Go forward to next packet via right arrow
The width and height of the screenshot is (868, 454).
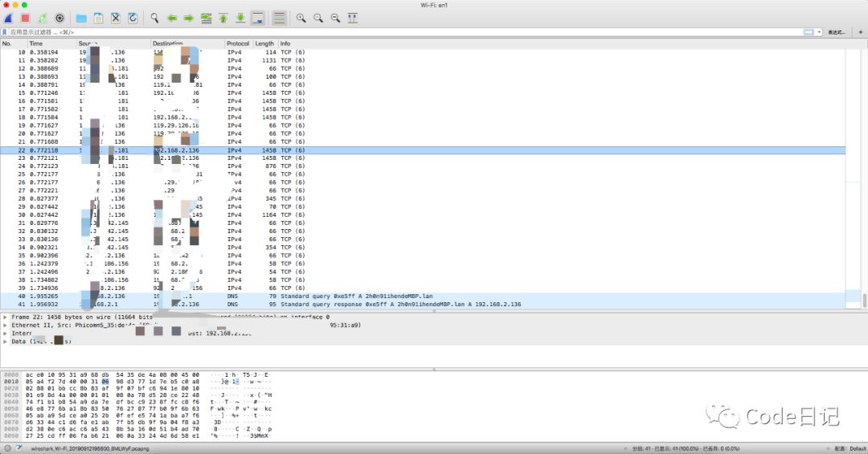(189, 18)
